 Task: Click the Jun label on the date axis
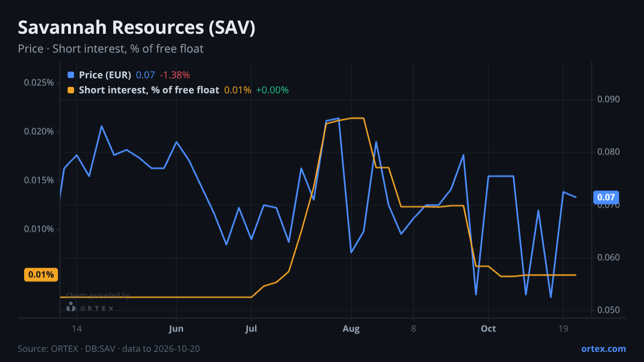click(176, 329)
